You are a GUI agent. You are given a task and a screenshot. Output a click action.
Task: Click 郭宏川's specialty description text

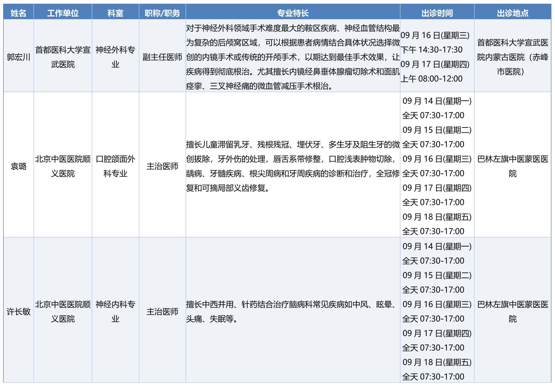coord(293,57)
